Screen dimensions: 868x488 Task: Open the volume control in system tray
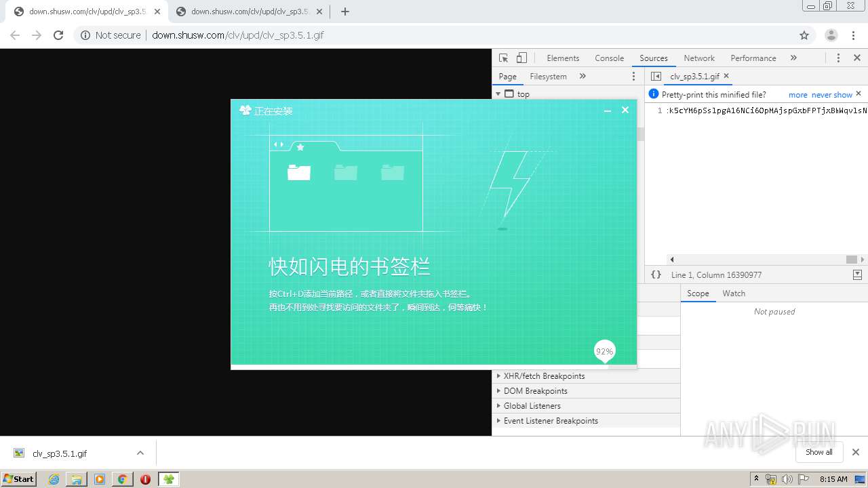click(787, 479)
